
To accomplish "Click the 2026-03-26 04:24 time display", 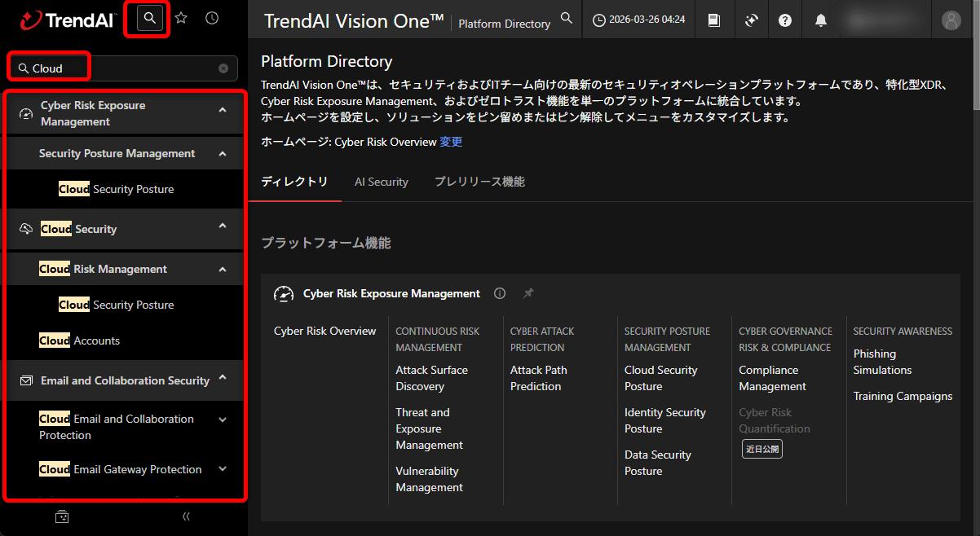I will point(638,20).
